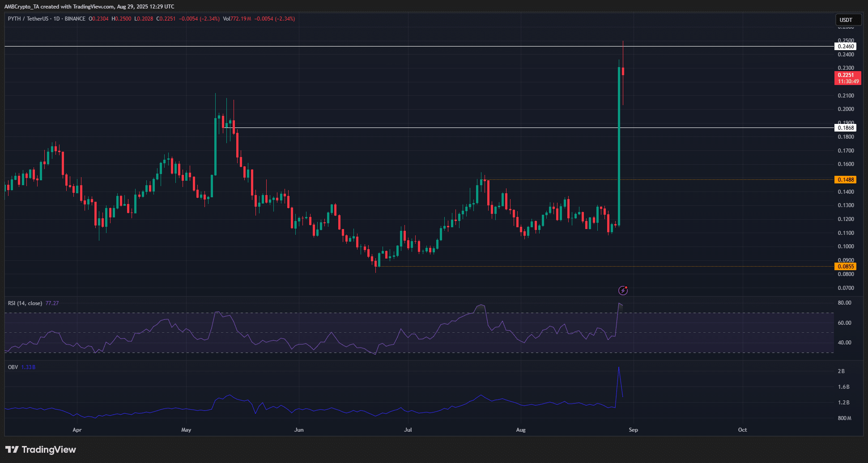868x463 pixels.
Task: Click the Jul label on time axis
Action: (x=408, y=430)
